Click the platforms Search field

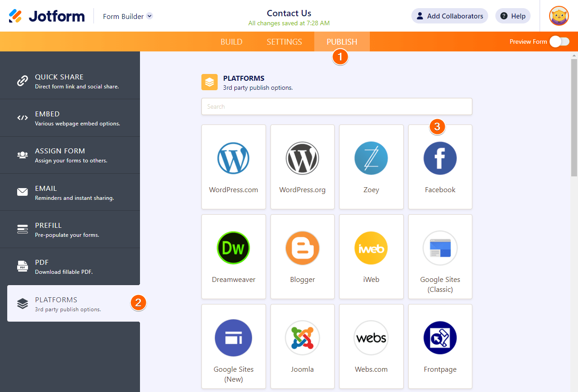click(x=337, y=106)
